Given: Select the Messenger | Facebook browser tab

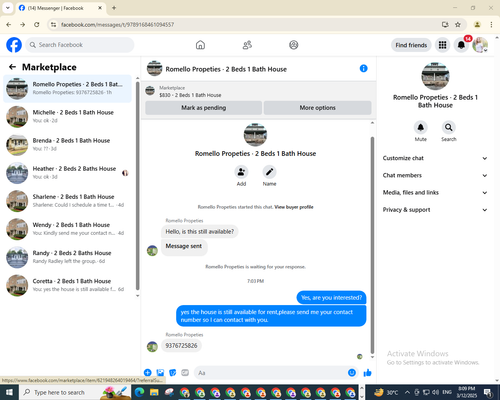Looking at the screenshot, I should [x=60, y=8].
